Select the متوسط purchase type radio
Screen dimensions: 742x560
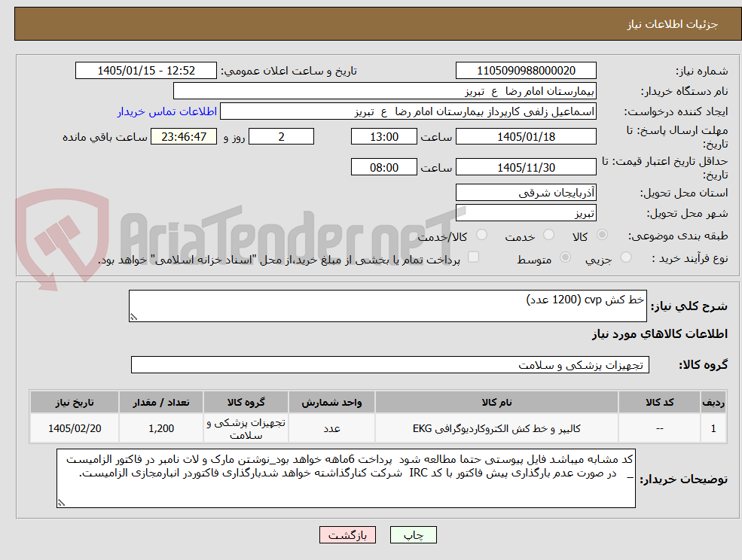coord(565,257)
